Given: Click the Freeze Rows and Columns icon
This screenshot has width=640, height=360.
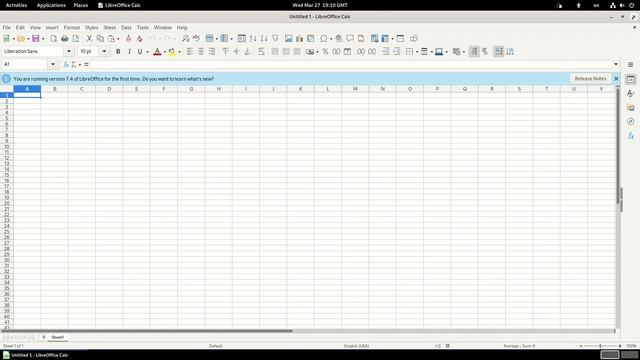Looking at the screenshot, I should pyautogui.click(x=385, y=38).
